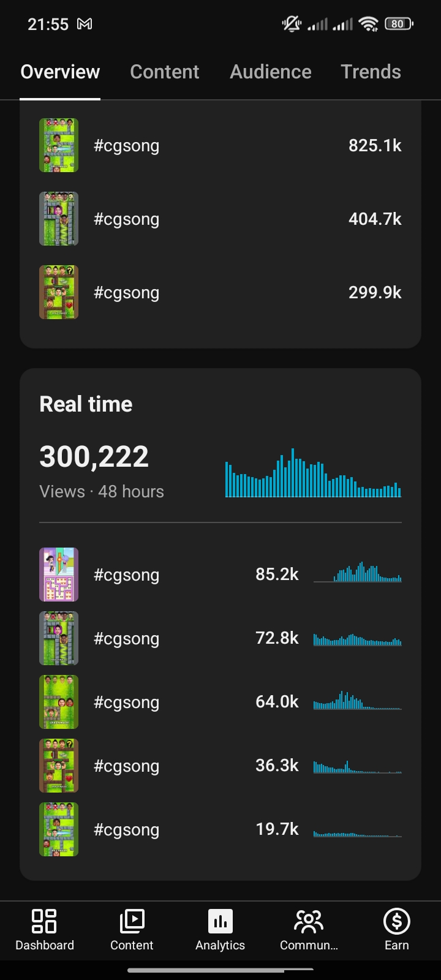The height and width of the screenshot is (980, 441).
Task: Tap the Gmail notification icon in status bar
Action: click(x=85, y=24)
